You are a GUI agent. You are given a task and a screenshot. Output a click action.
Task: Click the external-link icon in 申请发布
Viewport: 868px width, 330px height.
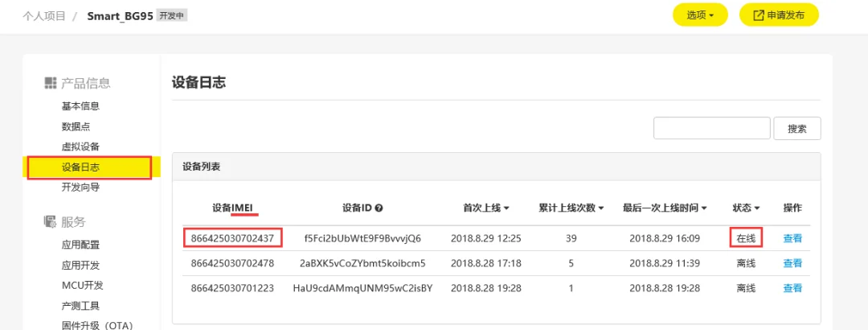(759, 15)
